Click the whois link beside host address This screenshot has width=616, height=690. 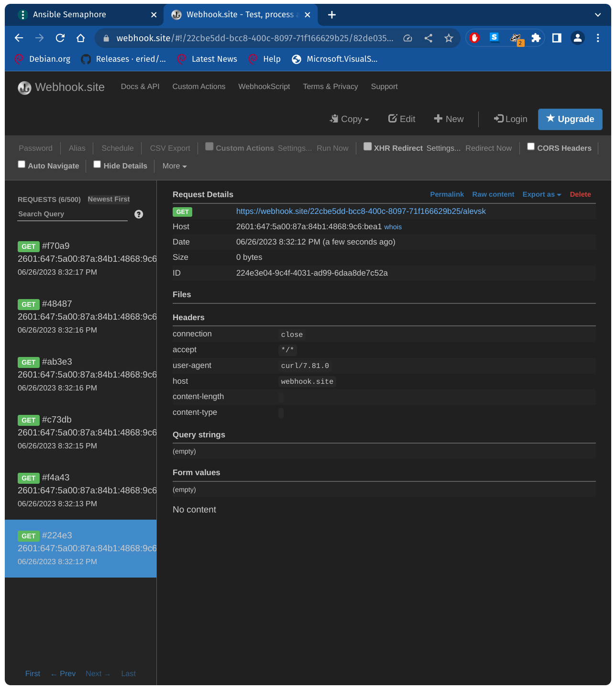[393, 227]
